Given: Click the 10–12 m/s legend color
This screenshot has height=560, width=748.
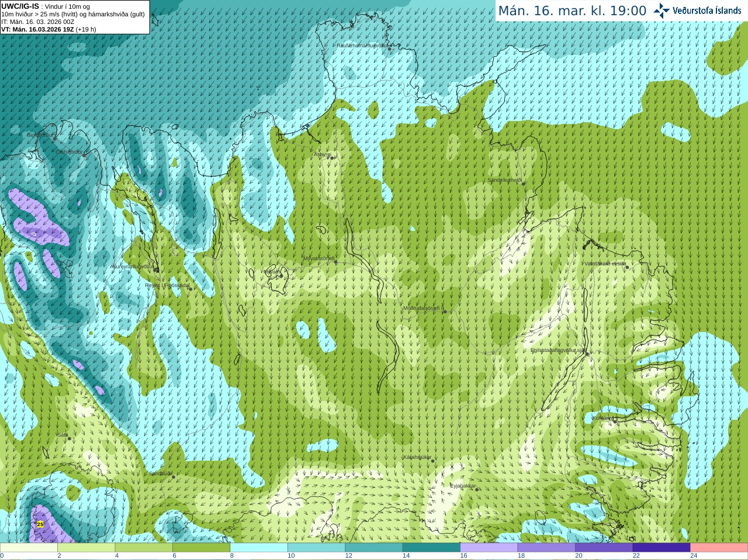Looking at the screenshot, I should pos(316,548).
